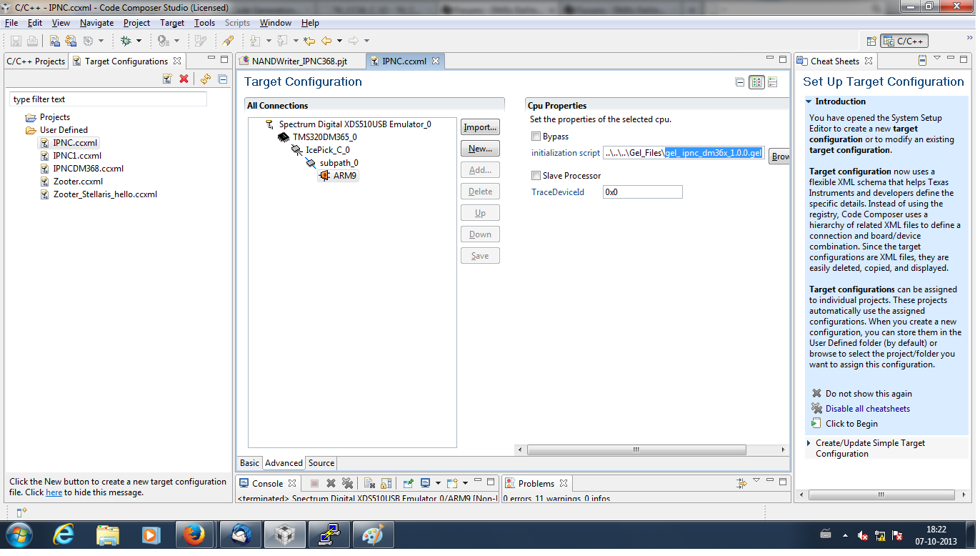Switch to the C/C++ Projects tab
Screen dimensions: 980x556
click(x=36, y=61)
